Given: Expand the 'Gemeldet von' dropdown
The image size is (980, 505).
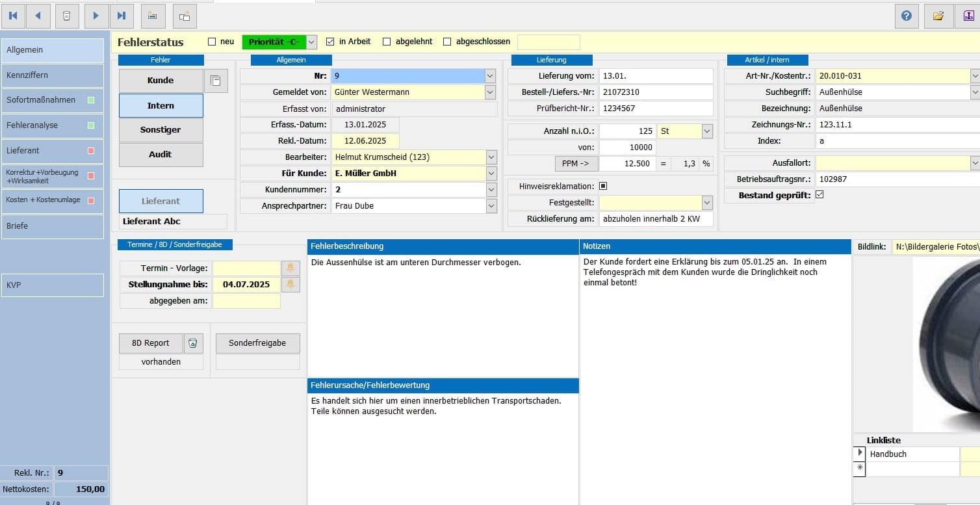Looking at the screenshot, I should 491,92.
